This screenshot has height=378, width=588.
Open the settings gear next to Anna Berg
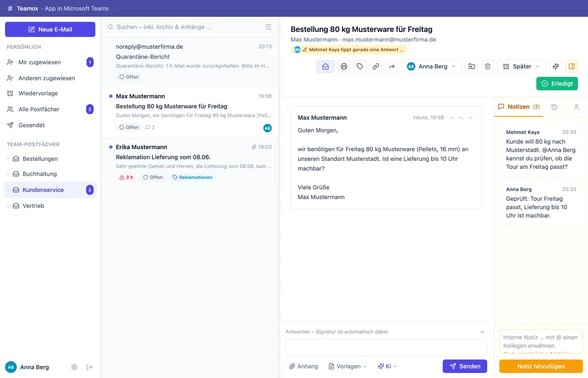[74, 367]
